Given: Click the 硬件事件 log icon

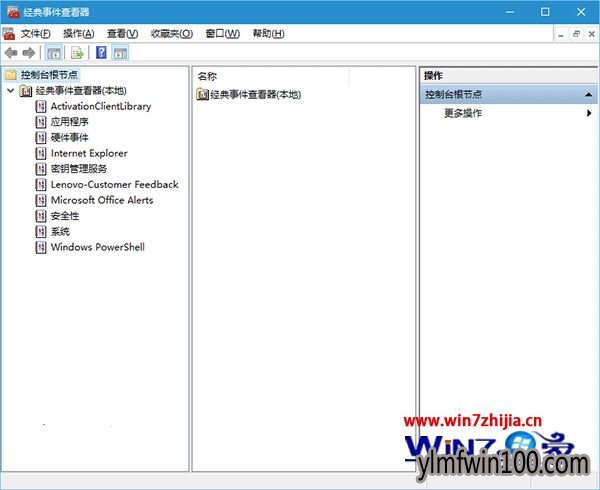Looking at the screenshot, I should [41, 138].
